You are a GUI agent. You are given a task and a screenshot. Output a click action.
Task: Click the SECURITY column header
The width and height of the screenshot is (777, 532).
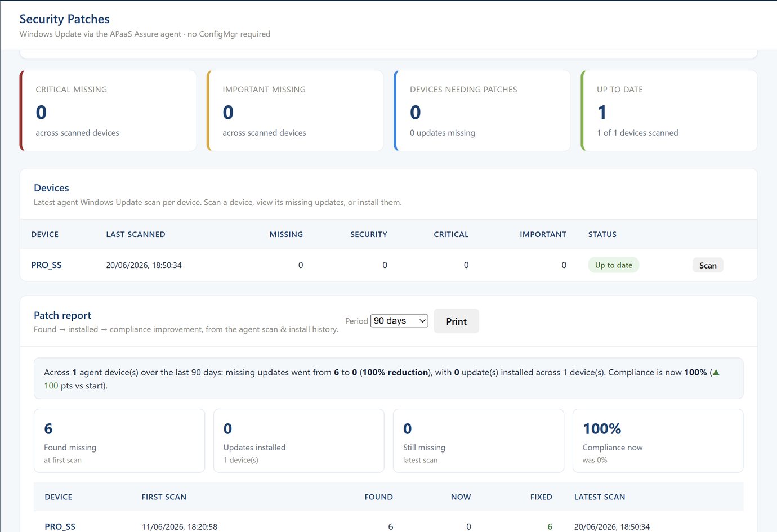pyautogui.click(x=369, y=234)
